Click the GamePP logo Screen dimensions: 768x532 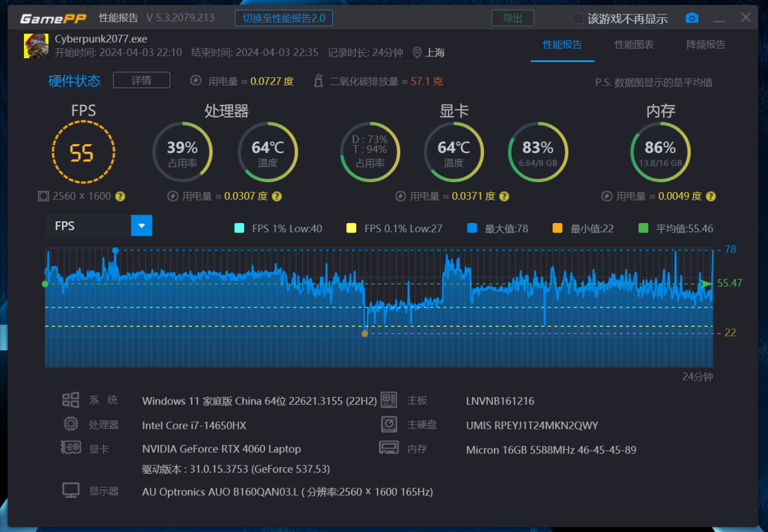pos(54,18)
